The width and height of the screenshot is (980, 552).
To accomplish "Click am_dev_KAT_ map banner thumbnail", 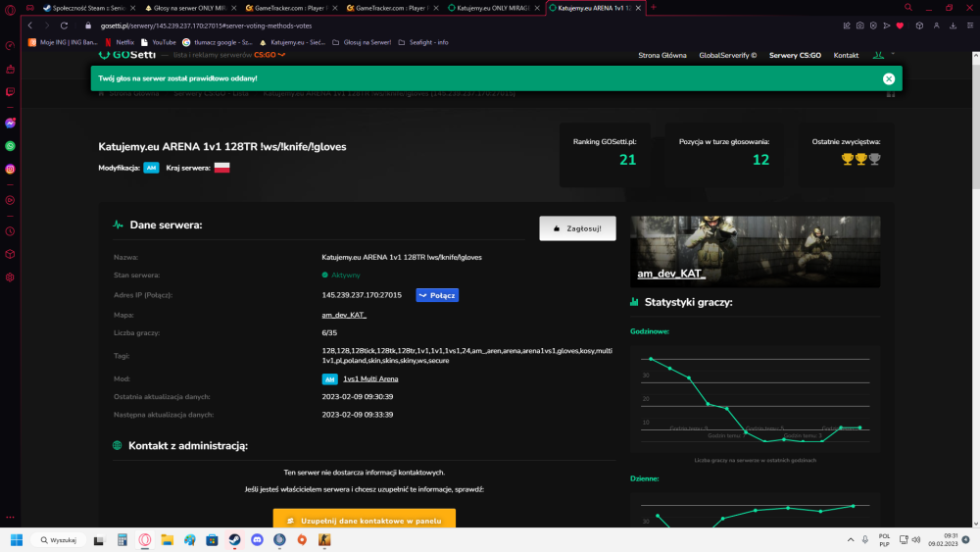I will click(x=755, y=251).
